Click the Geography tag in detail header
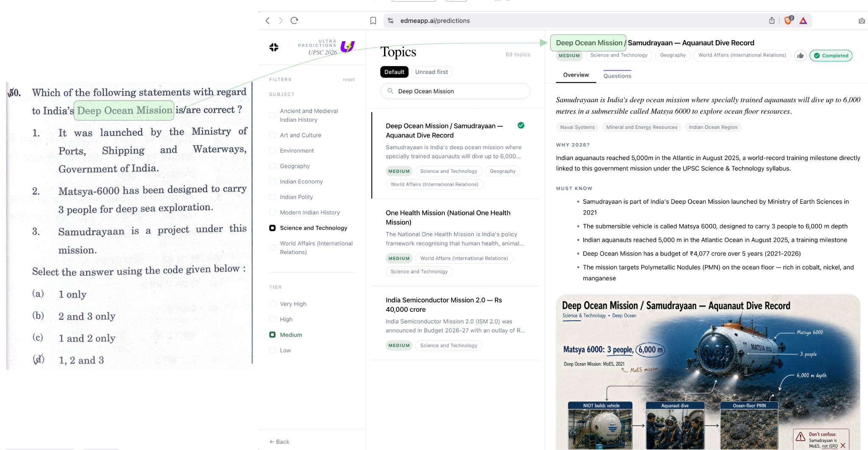This screenshot has height=450, width=868. [673, 55]
